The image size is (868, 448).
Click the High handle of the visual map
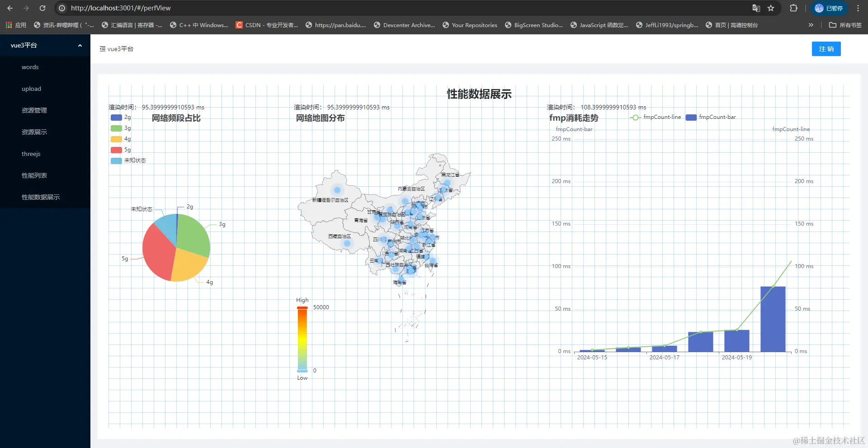point(302,308)
